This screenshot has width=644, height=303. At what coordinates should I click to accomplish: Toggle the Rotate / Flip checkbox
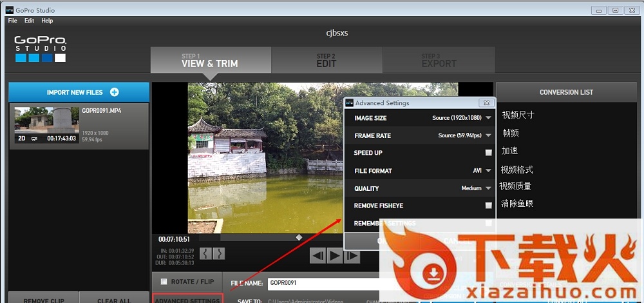[x=164, y=282]
